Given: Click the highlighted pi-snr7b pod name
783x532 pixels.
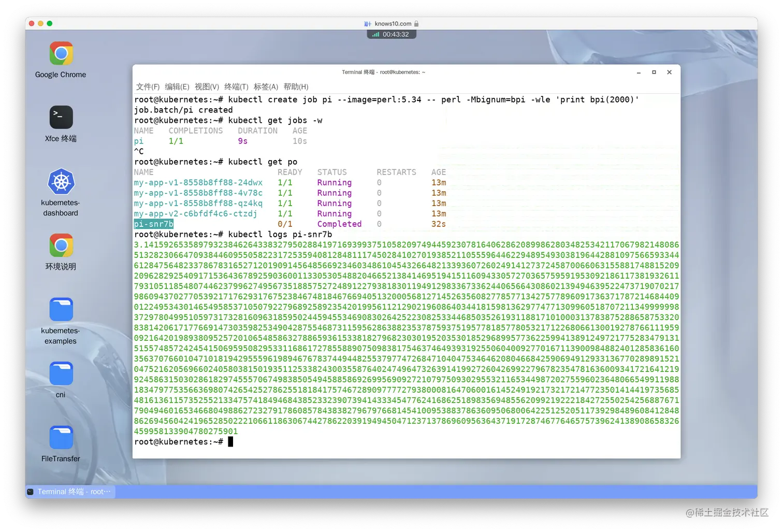Looking at the screenshot, I should pos(154,224).
